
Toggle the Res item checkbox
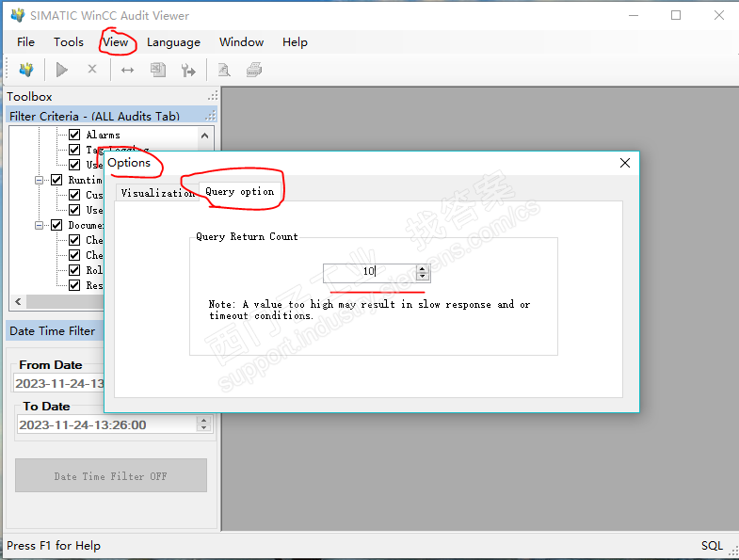point(74,286)
